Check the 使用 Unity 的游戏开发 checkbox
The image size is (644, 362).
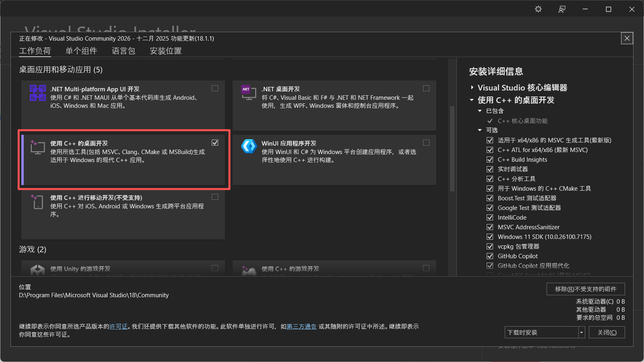coord(215,268)
